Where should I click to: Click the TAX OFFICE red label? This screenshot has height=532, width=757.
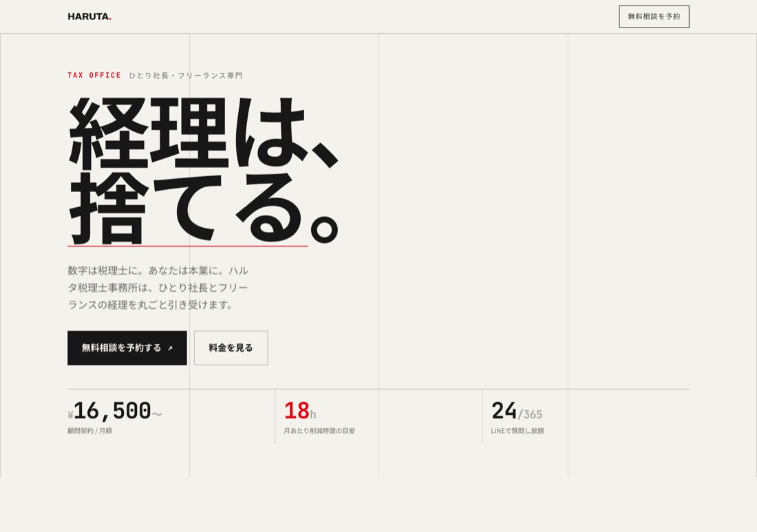[94, 75]
